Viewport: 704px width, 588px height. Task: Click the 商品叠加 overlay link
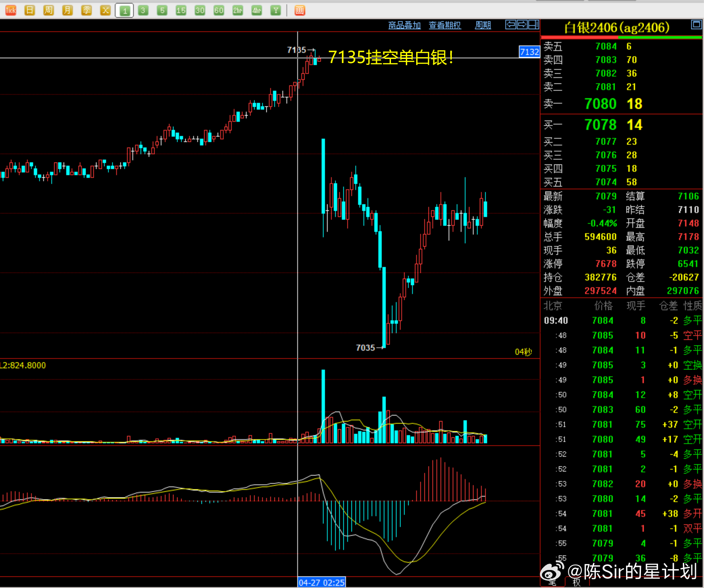point(404,25)
